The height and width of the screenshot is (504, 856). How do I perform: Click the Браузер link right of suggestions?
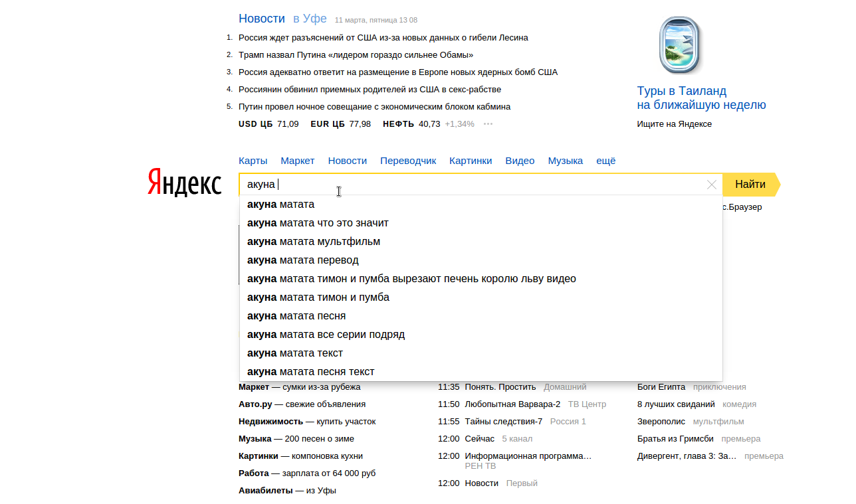click(x=742, y=207)
